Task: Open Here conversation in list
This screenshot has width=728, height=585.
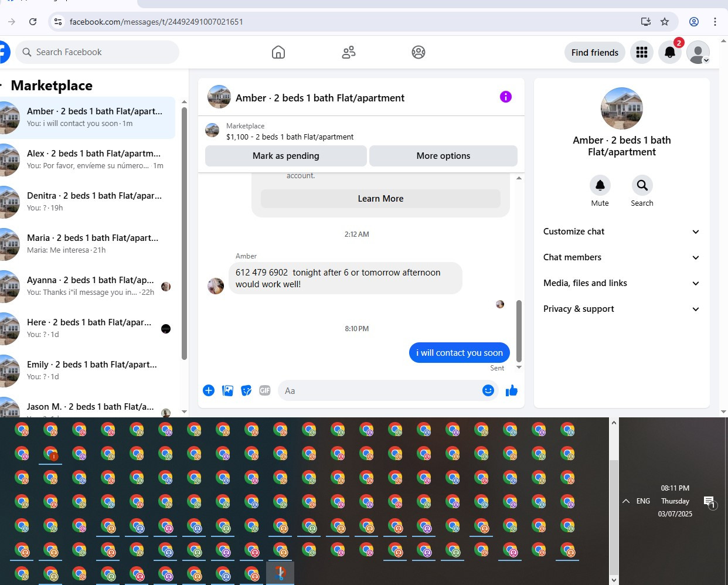Action: pos(88,328)
